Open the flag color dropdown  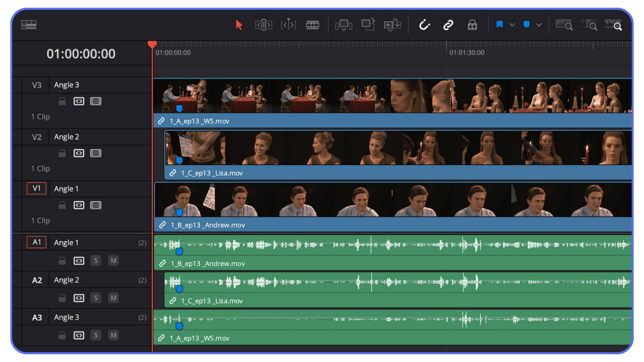click(x=512, y=24)
